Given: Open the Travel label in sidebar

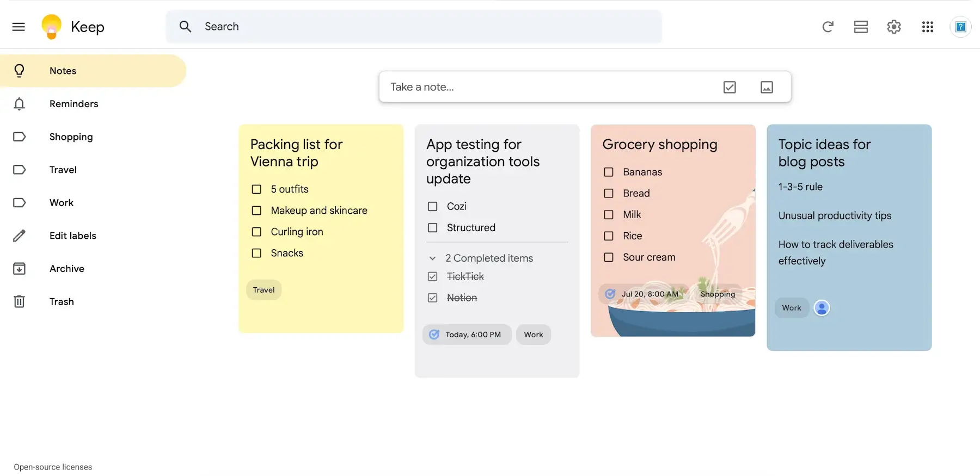Looking at the screenshot, I should click(93, 170).
